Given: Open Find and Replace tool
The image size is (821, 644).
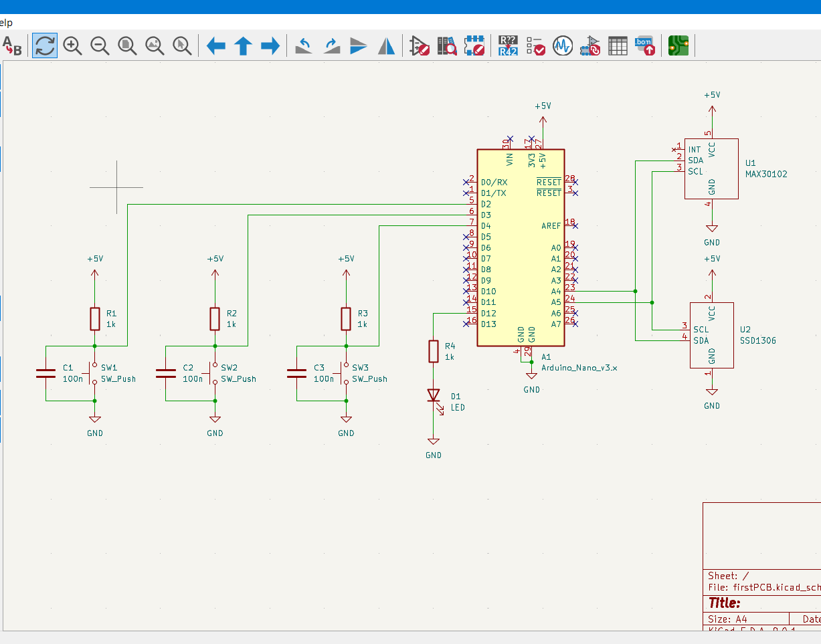Looking at the screenshot, I should coord(12,46).
